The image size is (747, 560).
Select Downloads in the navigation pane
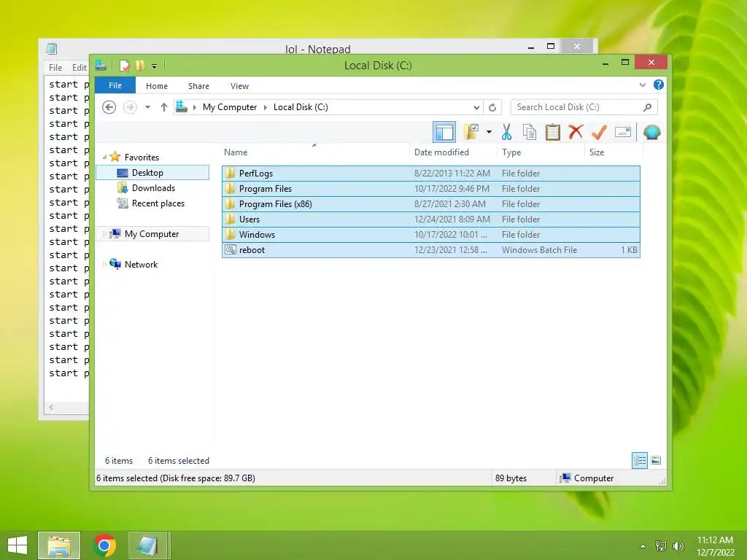pos(152,188)
